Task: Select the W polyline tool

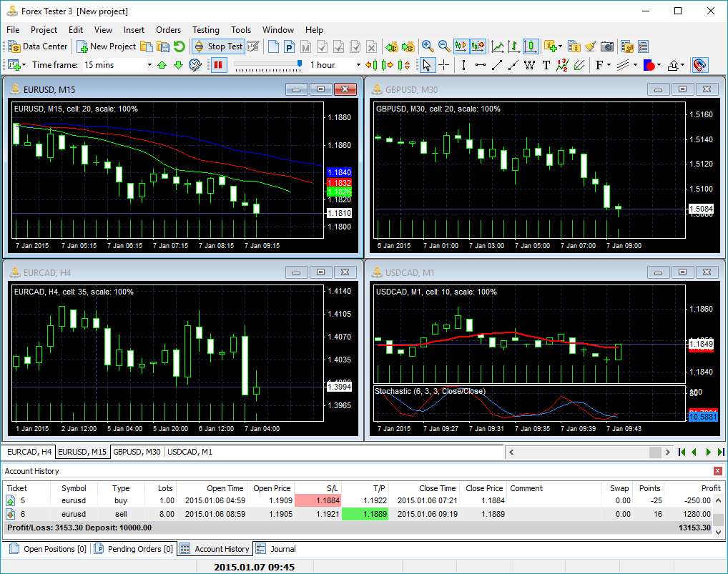Action: (529, 65)
